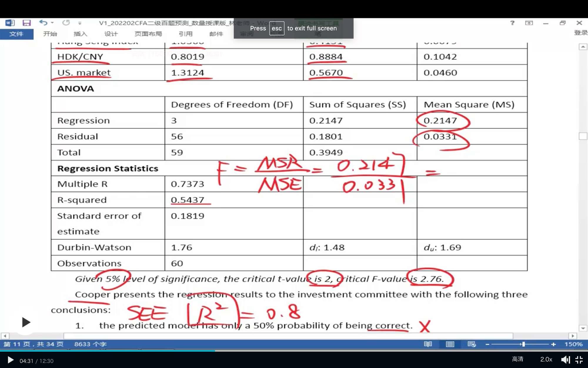Switch to Web Layout view icon
Image resolution: width=588 pixels, height=368 pixels.
tap(472, 344)
